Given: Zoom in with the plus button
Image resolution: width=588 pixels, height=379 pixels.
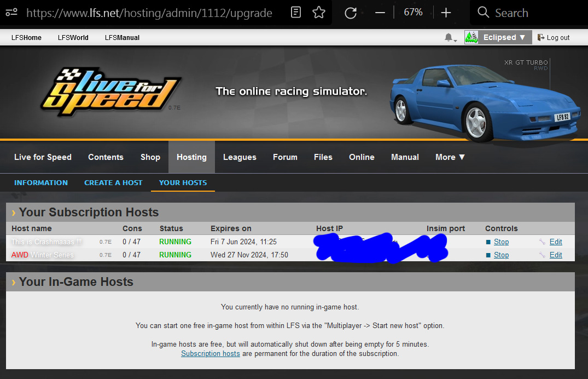Looking at the screenshot, I should (446, 13).
